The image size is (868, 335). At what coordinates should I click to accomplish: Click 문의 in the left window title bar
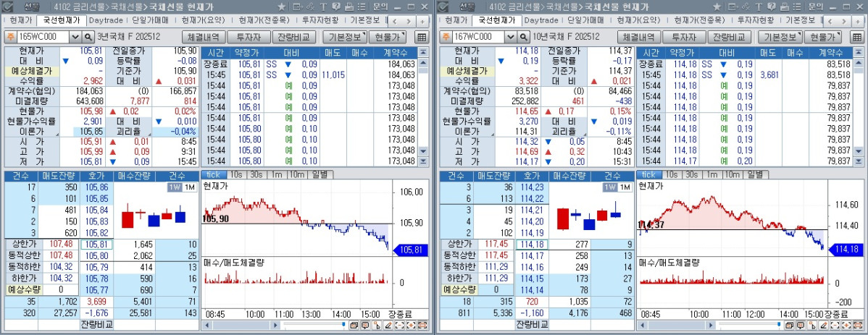click(380, 7)
